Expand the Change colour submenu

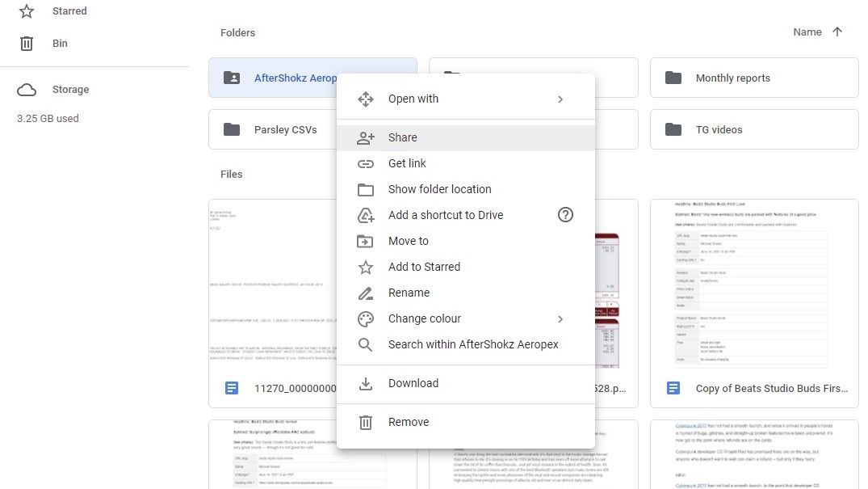tap(560, 318)
